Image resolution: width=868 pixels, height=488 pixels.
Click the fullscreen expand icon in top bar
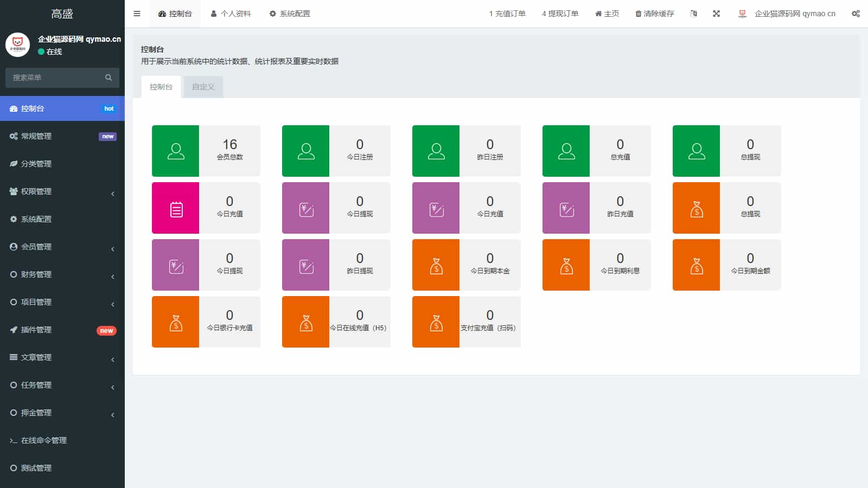(x=716, y=14)
